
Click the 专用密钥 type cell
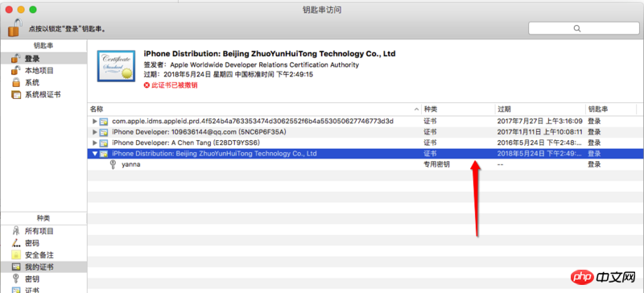436,164
